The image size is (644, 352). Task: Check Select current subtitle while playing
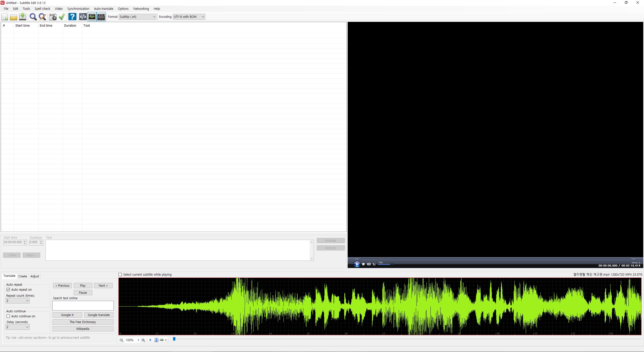tap(120, 275)
